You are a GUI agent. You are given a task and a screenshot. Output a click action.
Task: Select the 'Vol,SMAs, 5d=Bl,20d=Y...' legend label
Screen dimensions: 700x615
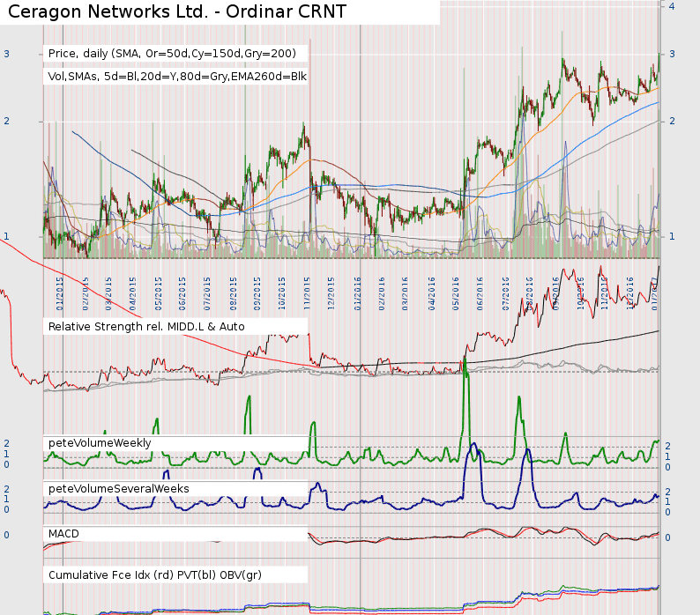[x=177, y=77]
